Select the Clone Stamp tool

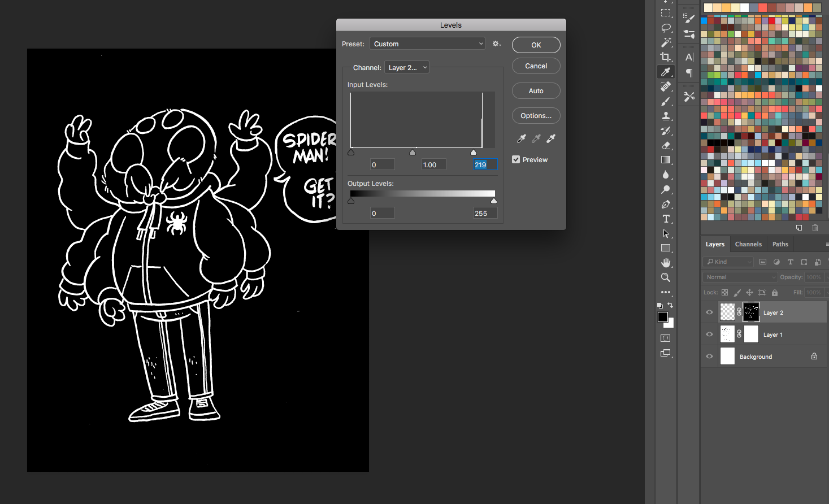[x=666, y=116]
